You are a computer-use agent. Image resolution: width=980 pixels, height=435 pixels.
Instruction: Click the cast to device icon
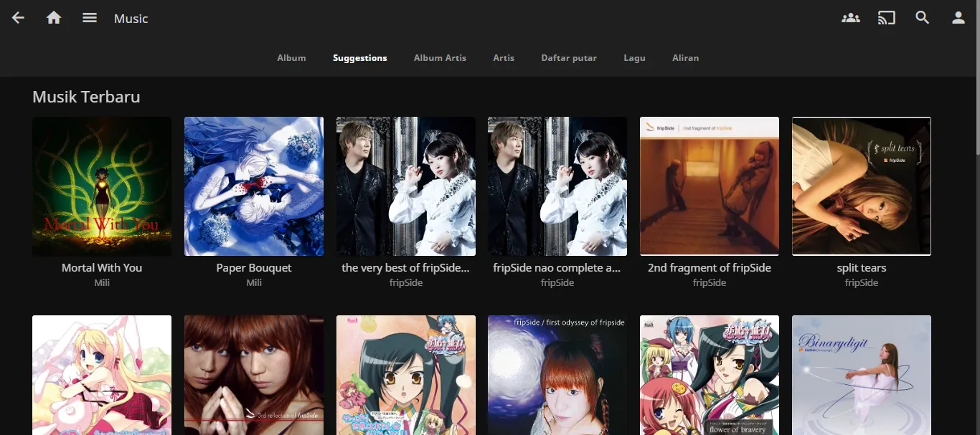pos(887,18)
